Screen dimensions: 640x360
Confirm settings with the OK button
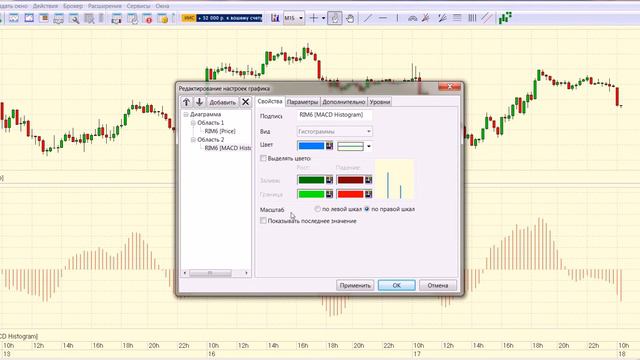pyautogui.click(x=397, y=285)
